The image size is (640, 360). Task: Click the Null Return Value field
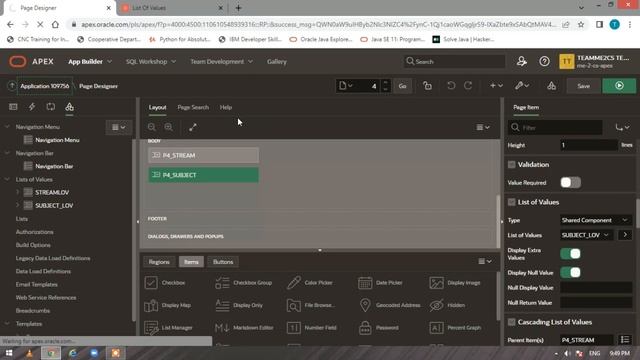(596, 302)
